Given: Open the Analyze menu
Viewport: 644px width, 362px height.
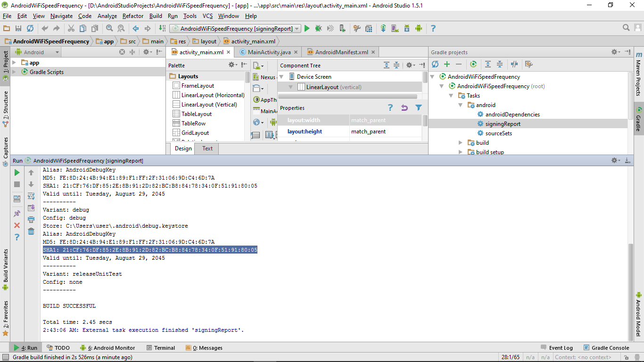Looking at the screenshot, I should click(x=107, y=16).
